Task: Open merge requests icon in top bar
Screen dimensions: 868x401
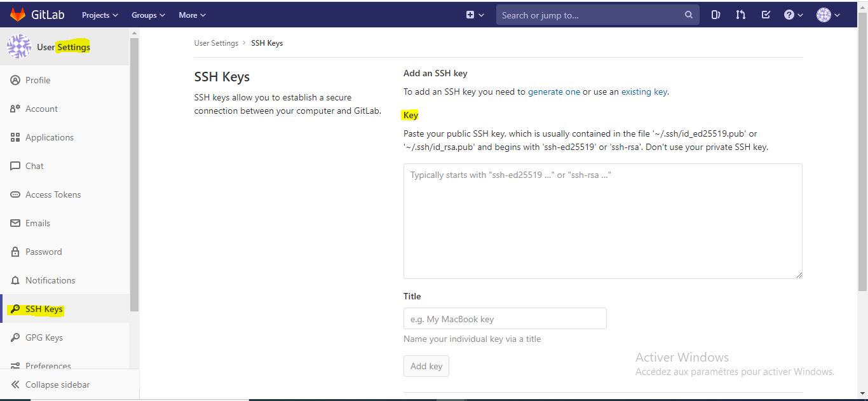Action: 740,15
